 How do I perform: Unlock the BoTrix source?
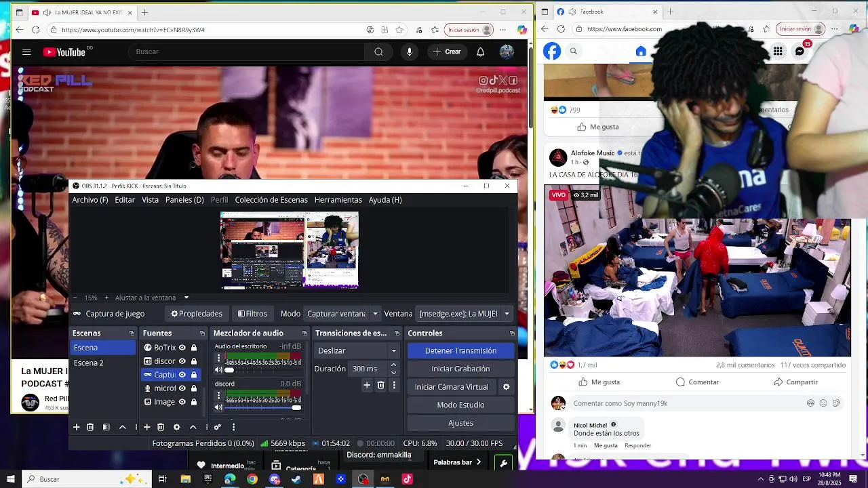point(194,348)
